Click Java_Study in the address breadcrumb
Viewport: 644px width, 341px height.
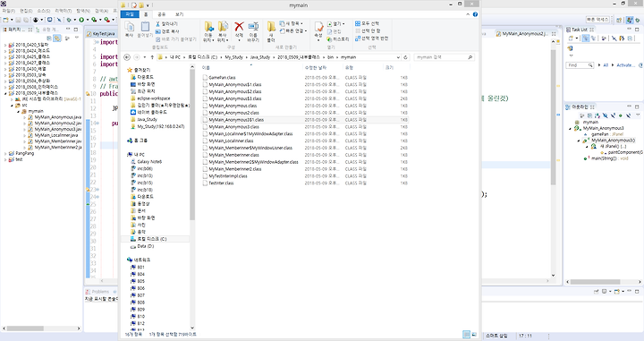pyautogui.click(x=260, y=57)
